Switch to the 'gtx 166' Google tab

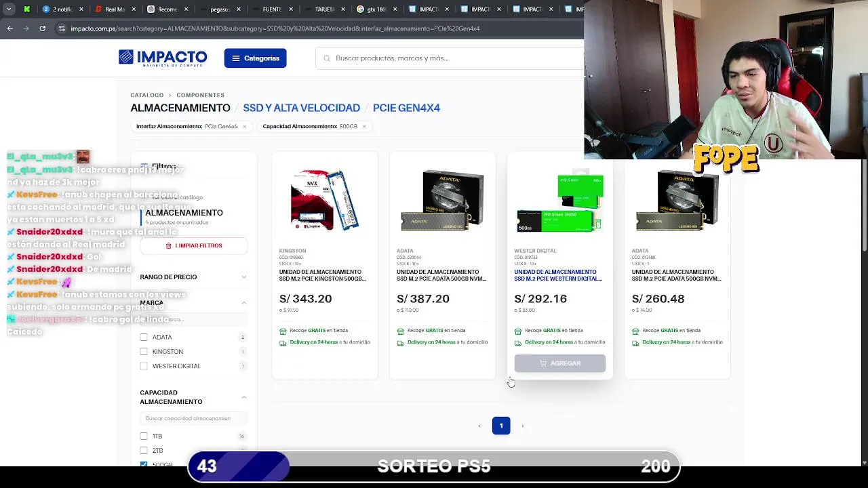point(376,9)
